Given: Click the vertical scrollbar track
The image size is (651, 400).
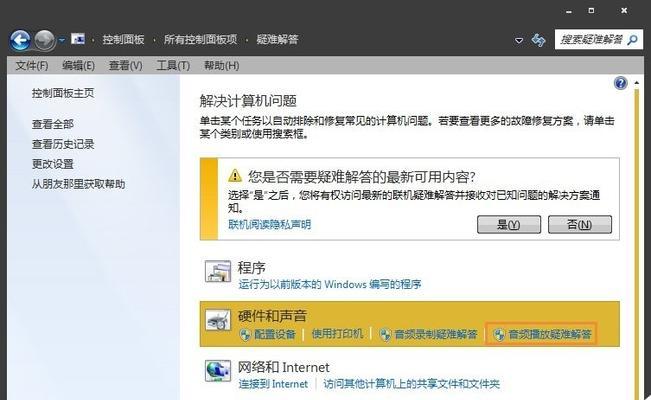Looking at the screenshot, I should pyautogui.click(x=637, y=243).
